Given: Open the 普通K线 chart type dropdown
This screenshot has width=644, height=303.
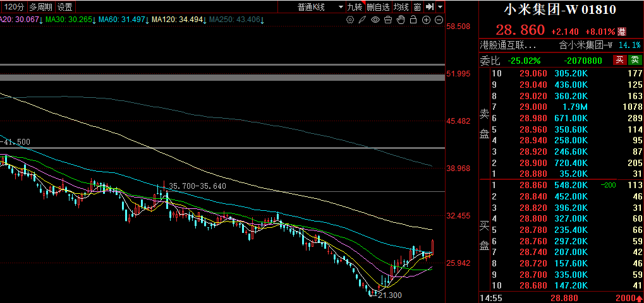Looking at the screenshot, I should tap(320, 6).
